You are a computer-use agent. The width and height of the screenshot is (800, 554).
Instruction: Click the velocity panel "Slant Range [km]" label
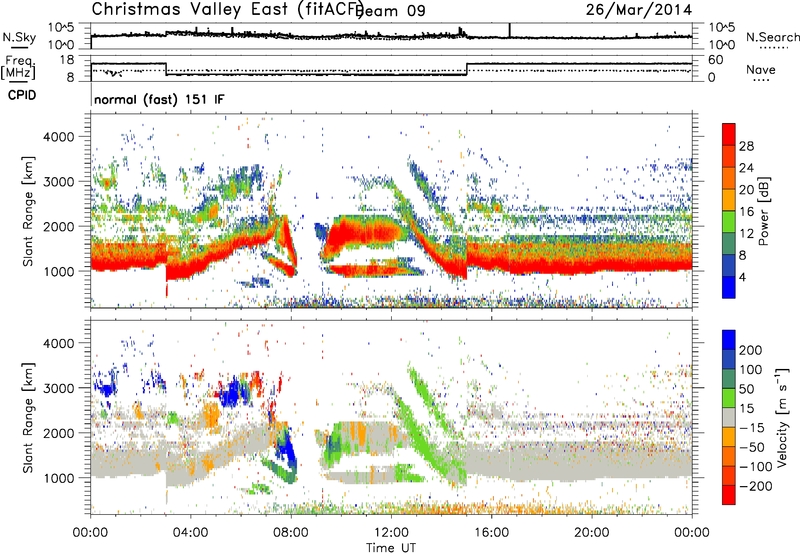point(28,418)
